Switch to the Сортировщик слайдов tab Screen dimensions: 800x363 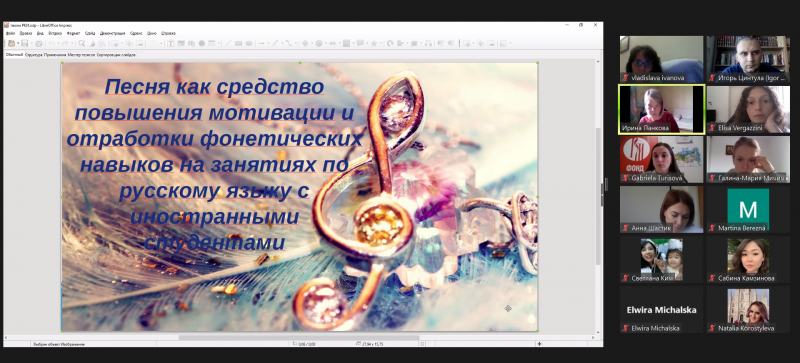click(116, 55)
